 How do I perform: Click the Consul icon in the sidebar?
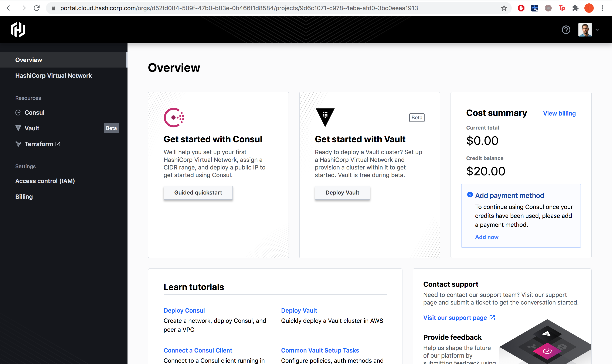click(18, 113)
